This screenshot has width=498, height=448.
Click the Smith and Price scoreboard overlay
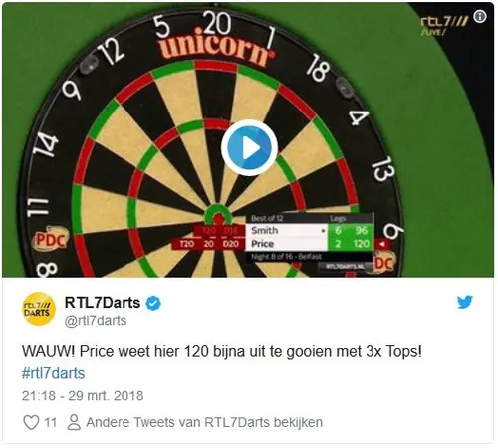[310, 237]
